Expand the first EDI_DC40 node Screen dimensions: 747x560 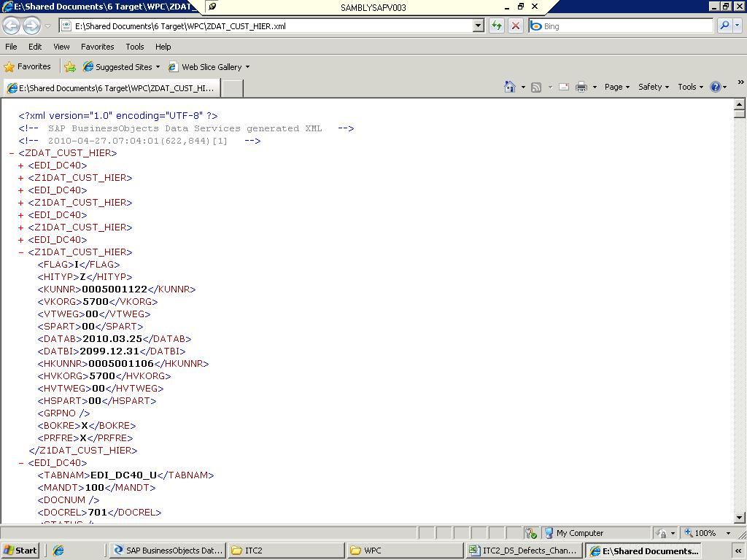pos(21,166)
